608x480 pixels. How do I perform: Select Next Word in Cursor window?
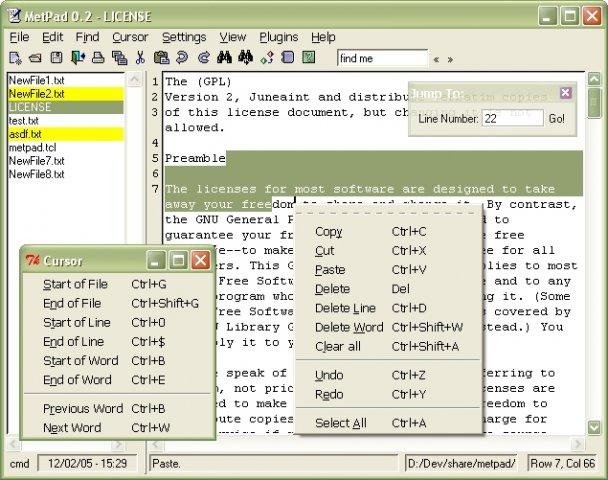(117, 428)
